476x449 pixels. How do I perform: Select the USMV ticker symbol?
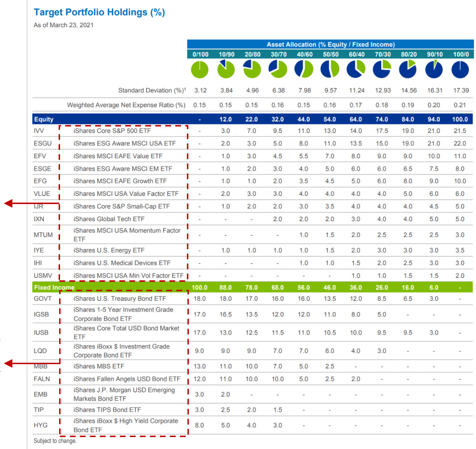tap(42, 276)
